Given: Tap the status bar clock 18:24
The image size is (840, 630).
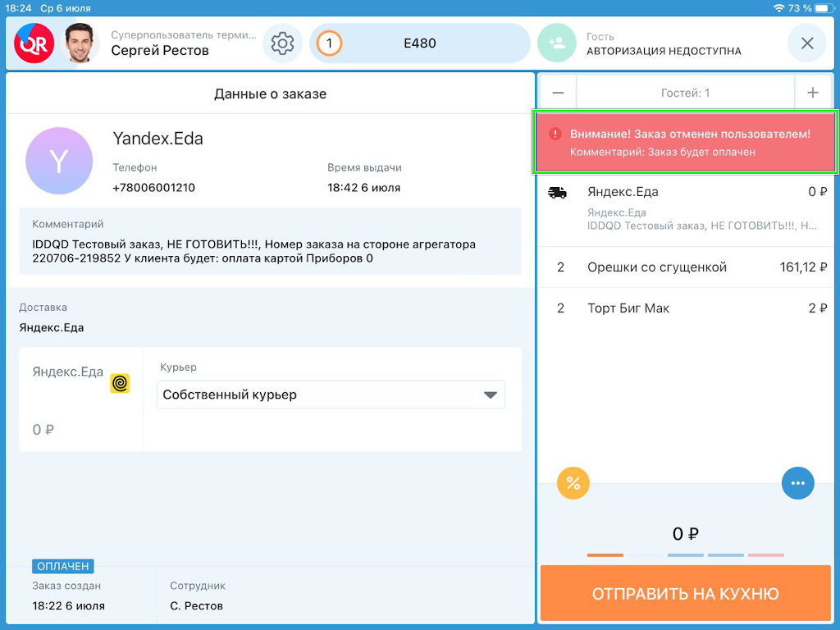Looking at the screenshot, I should pyautogui.click(x=18, y=8).
